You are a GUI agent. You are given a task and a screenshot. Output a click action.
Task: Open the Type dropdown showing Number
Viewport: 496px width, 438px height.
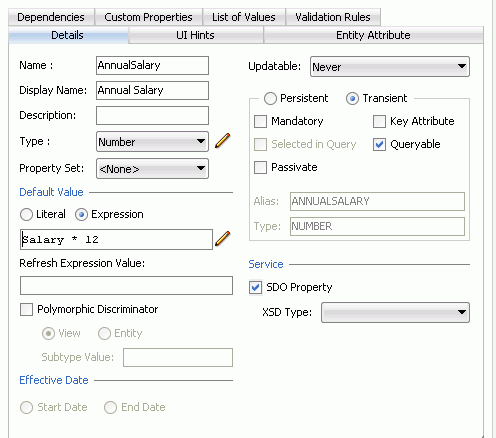[152, 142]
